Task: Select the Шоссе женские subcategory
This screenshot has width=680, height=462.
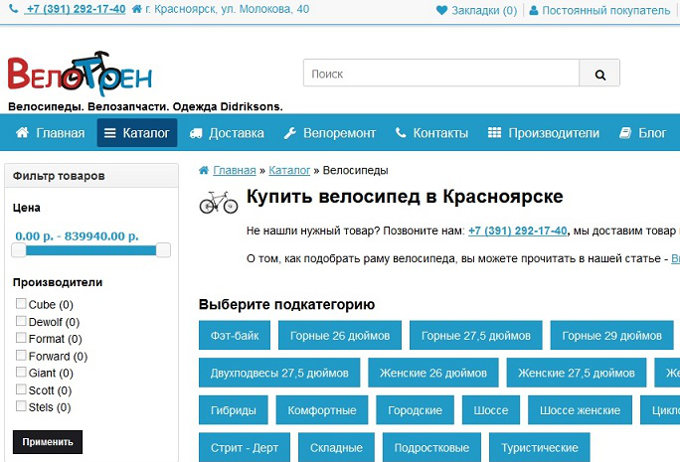Action: tap(580, 410)
